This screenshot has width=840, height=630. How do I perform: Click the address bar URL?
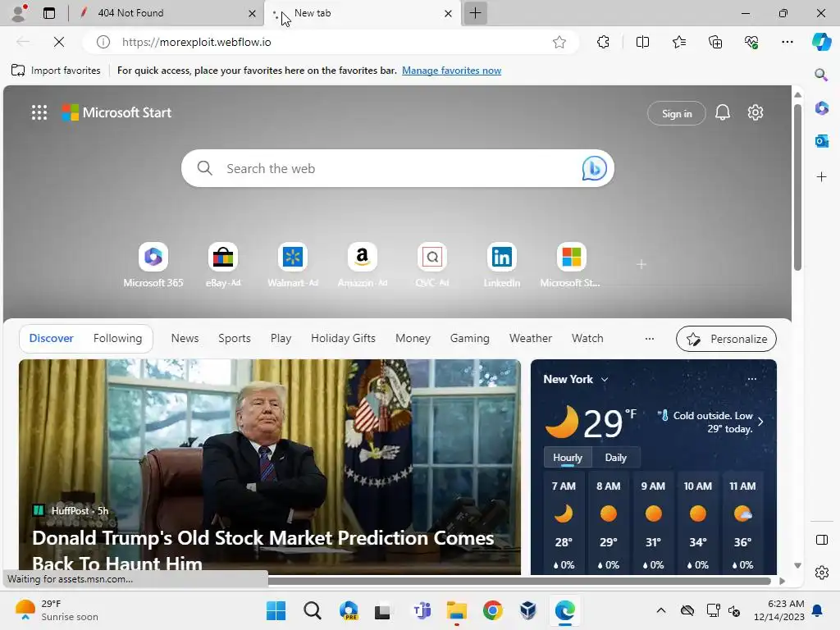coord(197,42)
